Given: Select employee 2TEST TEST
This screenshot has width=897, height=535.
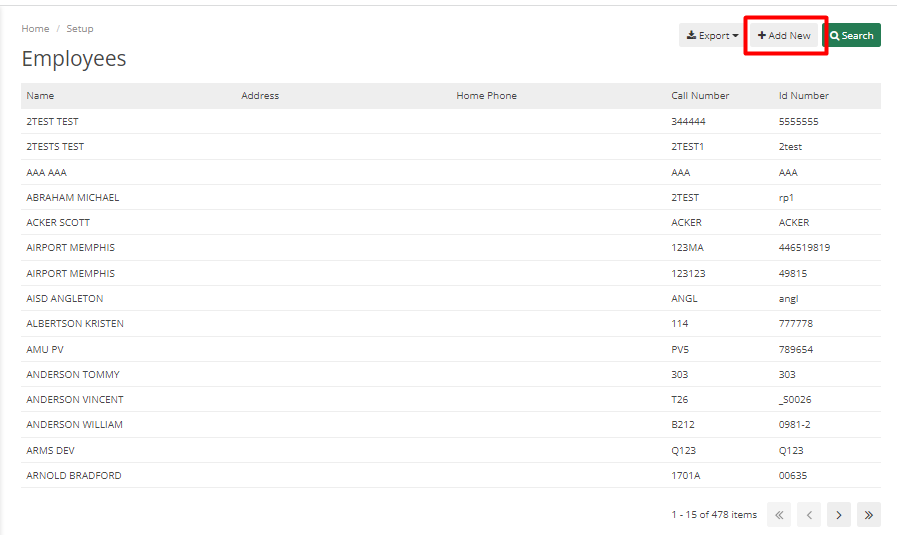Looking at the screenshot, I should 52,121.
